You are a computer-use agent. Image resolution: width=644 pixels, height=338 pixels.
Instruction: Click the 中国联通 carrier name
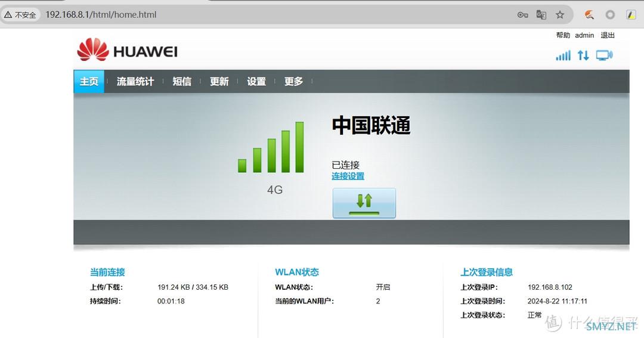(x=371, y=125)
